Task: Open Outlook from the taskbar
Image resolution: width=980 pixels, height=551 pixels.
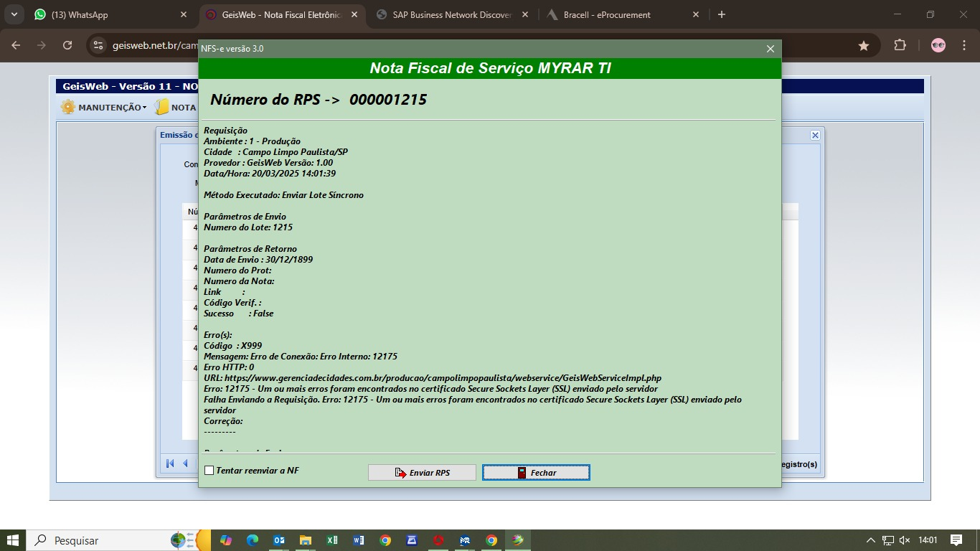Action: point(279,540)
